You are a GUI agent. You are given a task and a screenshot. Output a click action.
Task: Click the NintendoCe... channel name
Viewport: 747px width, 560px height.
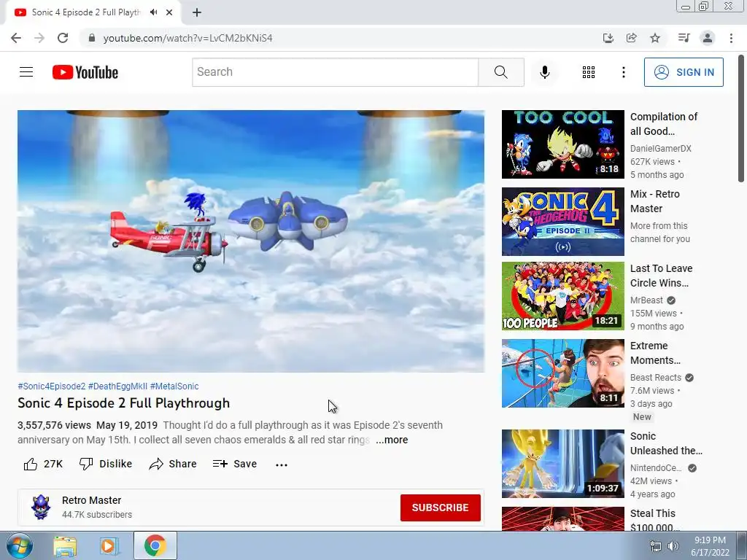click(656, 468)
